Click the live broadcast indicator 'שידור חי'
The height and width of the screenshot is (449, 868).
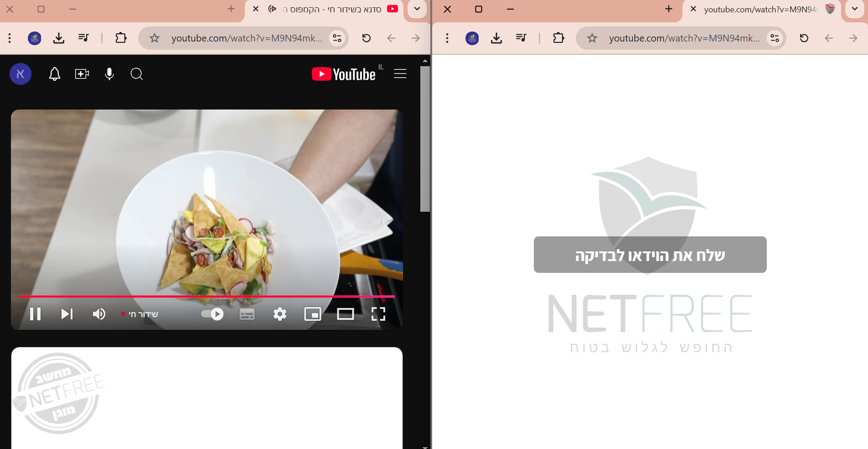(x=140, y=314)
